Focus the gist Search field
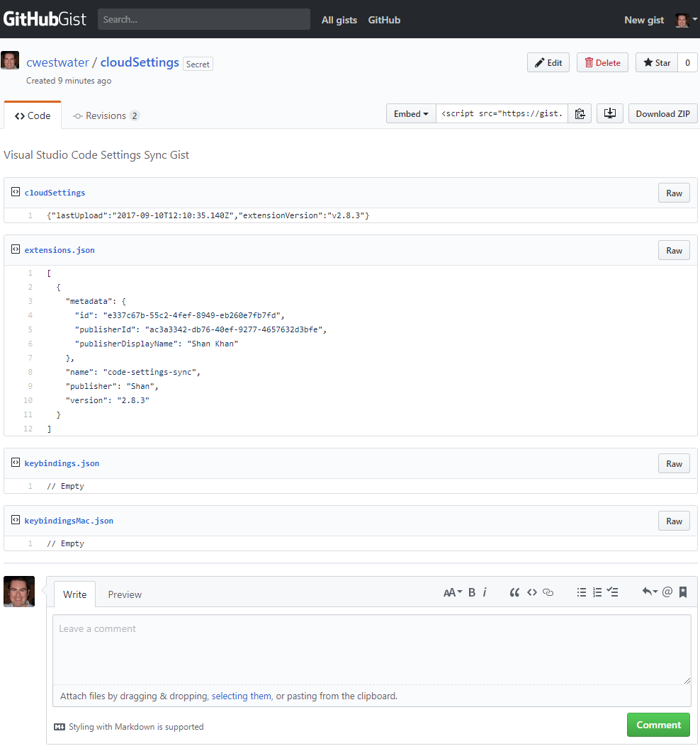The image size is (700, 746). (x=203, y=19)
